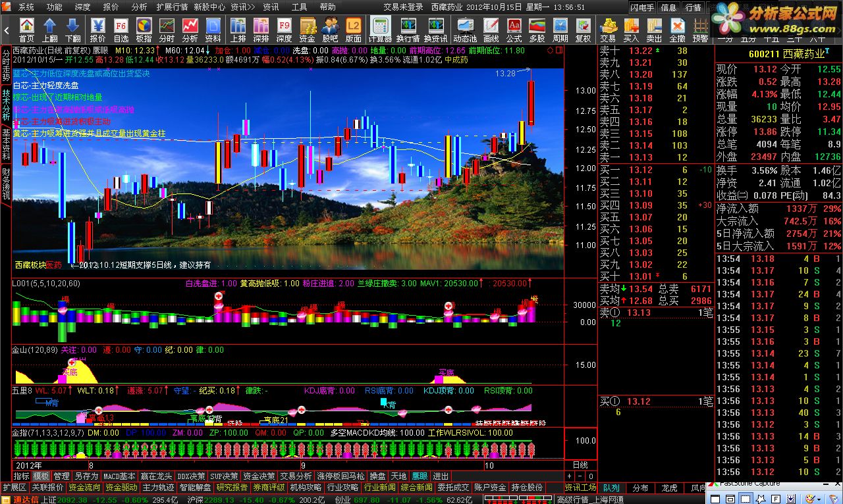Open the 公式 formula manager icon
Viewport: 843px width, 504px height.
click(x=514, y=30)
